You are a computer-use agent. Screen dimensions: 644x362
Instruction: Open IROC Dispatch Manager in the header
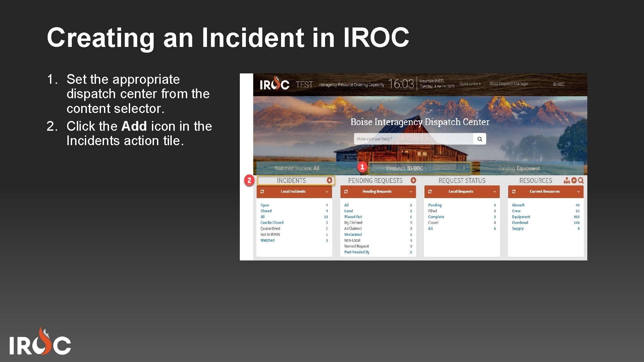[x=509, y=84]
